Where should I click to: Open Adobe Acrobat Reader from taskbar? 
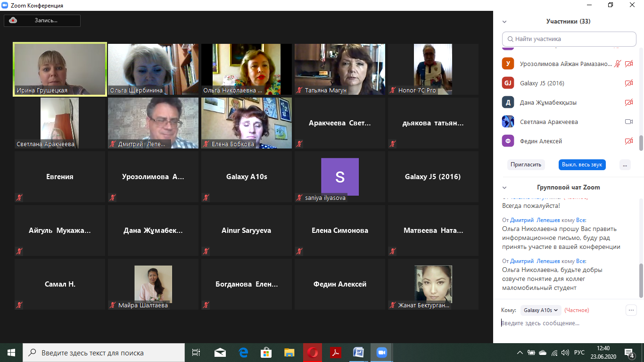[x=335, y=353]
